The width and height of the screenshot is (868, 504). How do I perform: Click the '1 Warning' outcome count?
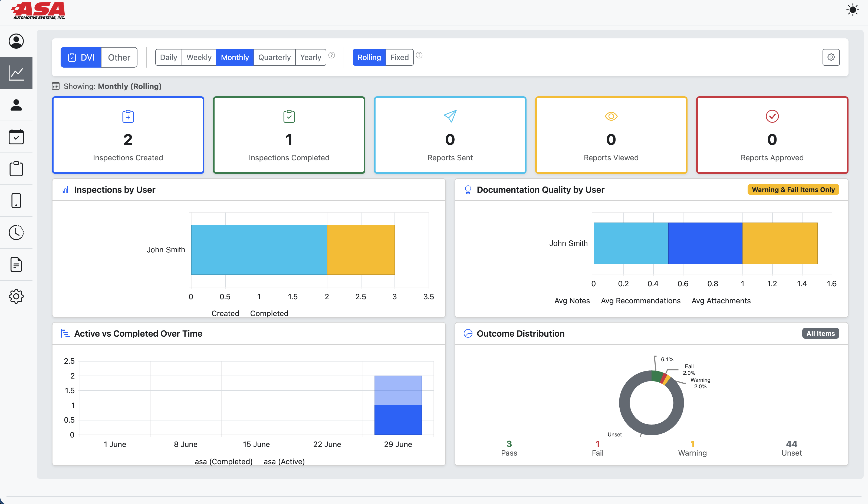point(692,448)
